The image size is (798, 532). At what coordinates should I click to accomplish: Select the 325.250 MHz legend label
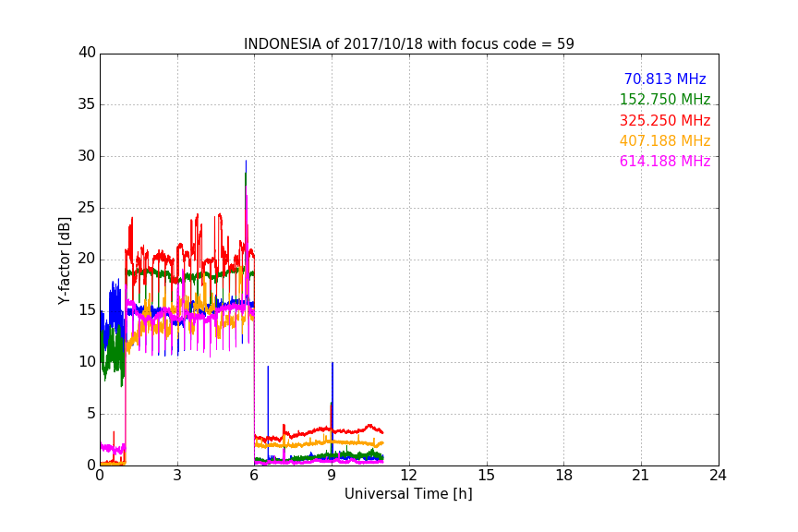pyautogui.click(x=665, y=120)
